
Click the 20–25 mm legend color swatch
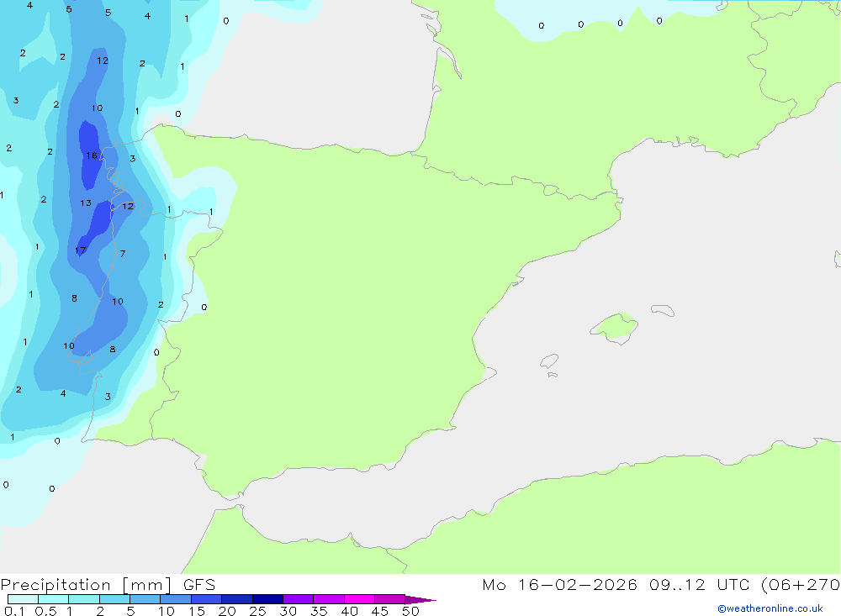(x=236, y=599)
